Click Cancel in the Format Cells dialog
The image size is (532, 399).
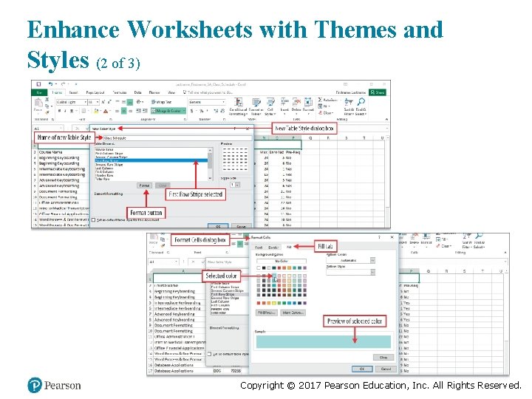(386, 369)
